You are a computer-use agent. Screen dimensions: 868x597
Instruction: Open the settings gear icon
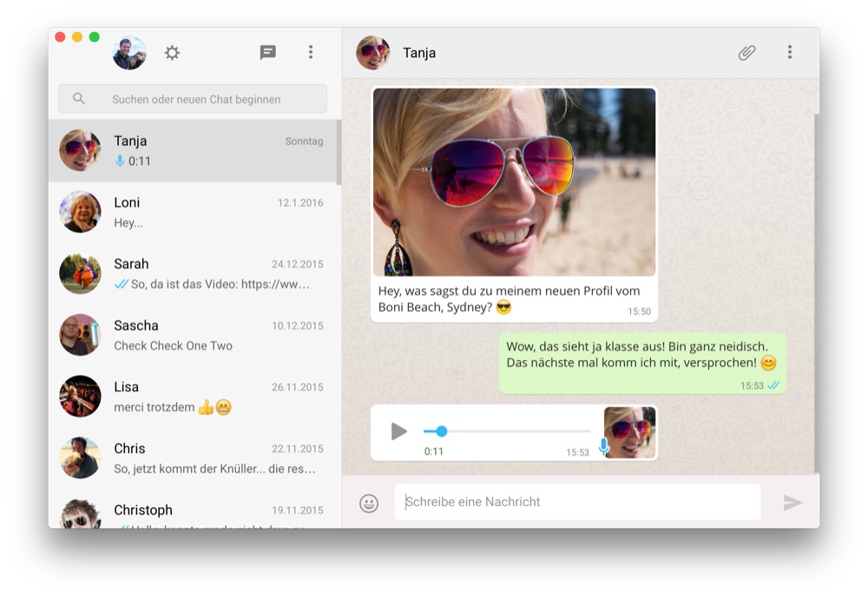click(172, 53)
